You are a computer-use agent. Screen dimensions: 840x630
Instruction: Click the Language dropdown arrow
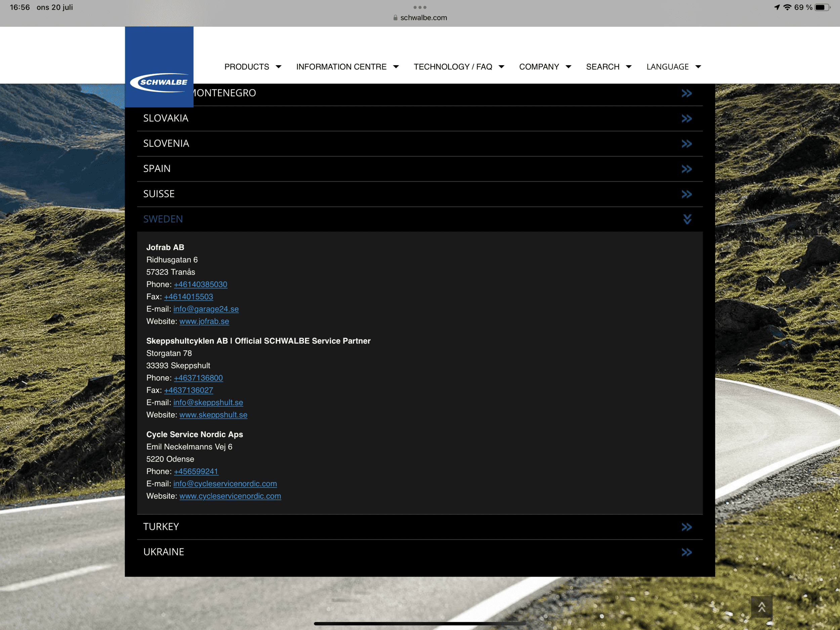click(698, 67)
